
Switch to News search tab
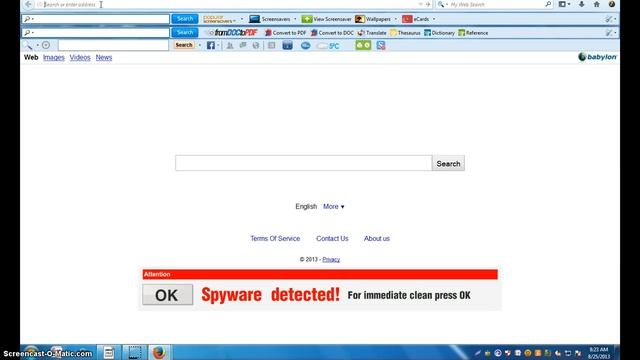tap(104, 58)
